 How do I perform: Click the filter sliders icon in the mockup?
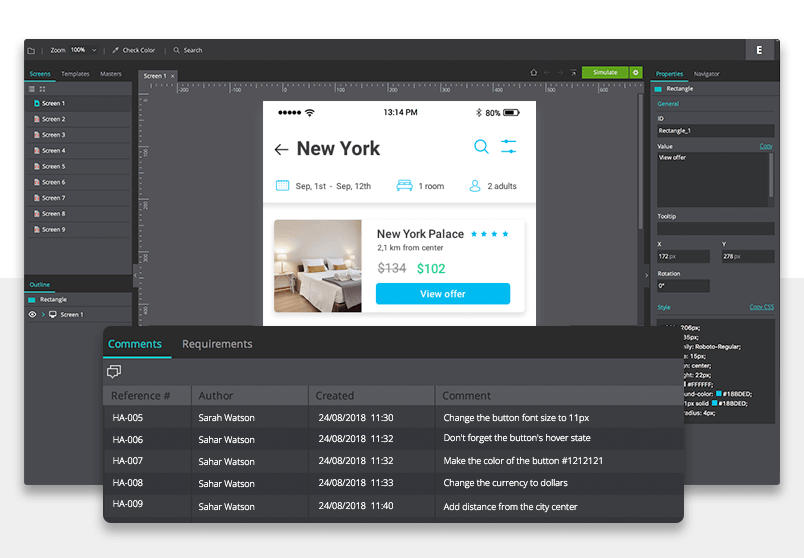509,147
